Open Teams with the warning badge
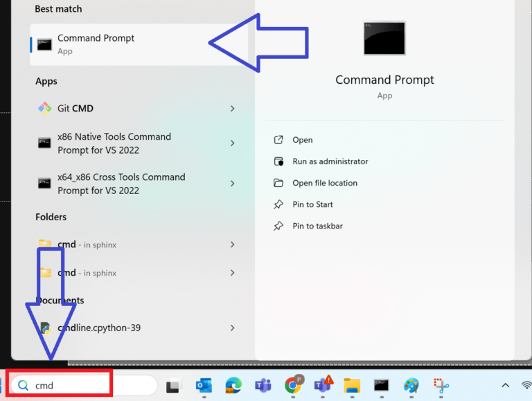 click(x=323, y=385)
